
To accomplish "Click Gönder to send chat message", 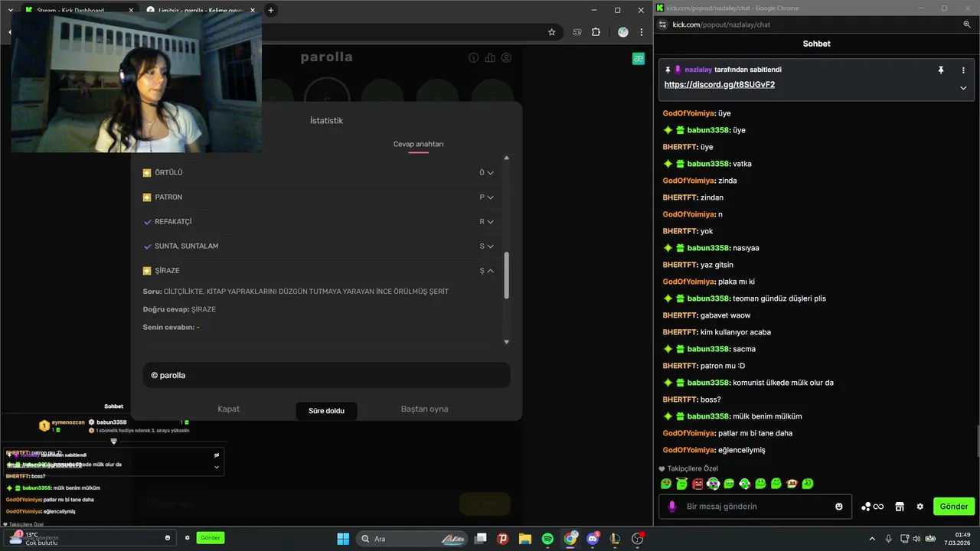I will tap(954, 507).
